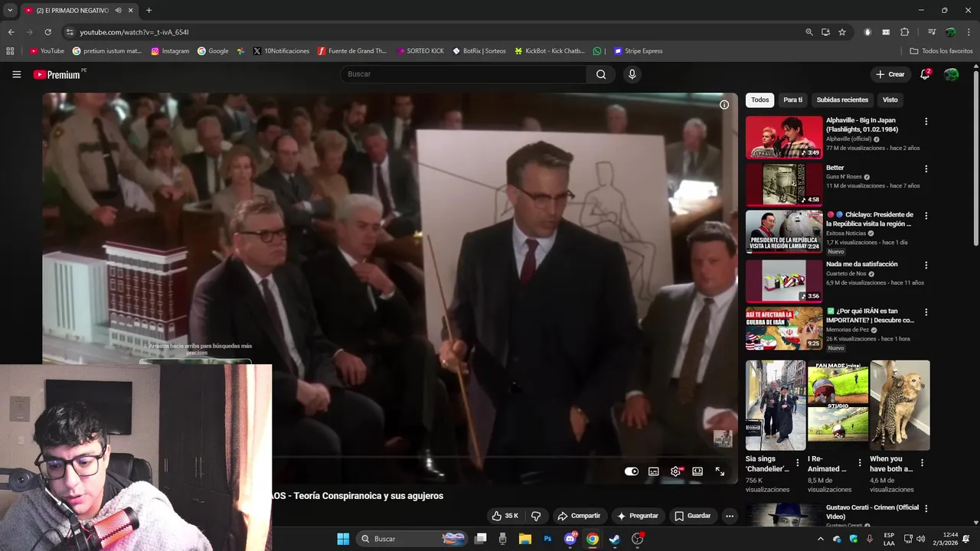Open options menu for When you have both short
The height and width of the screenshot is (551, 980).
[x=922, y=463]
